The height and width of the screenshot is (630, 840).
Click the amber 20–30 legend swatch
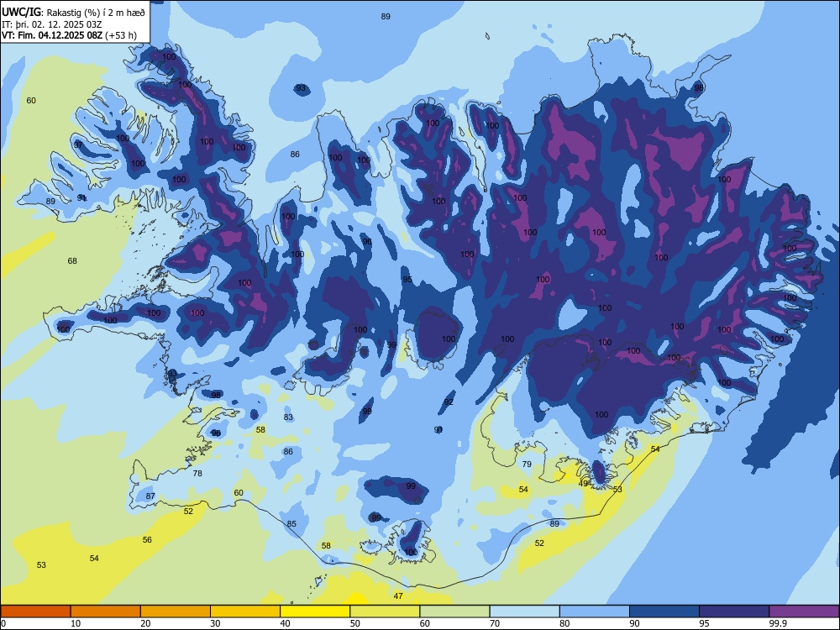pyautogui.click(x=176, y=612)
